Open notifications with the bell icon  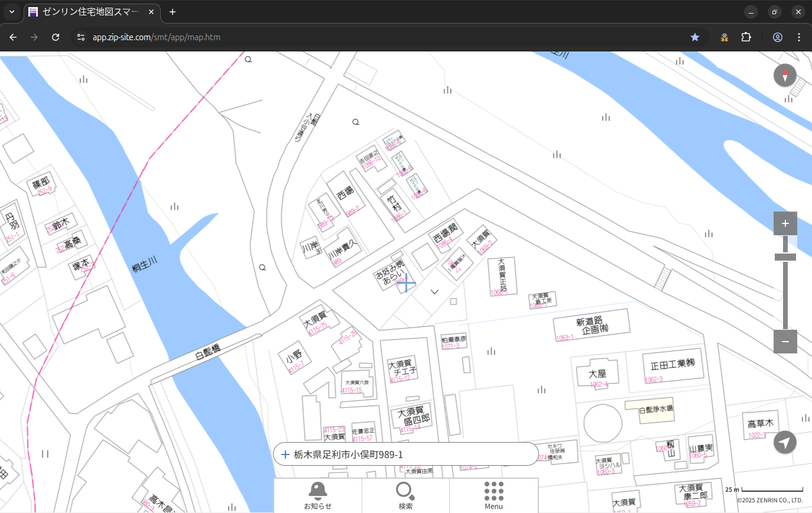(x=317, y=495)
